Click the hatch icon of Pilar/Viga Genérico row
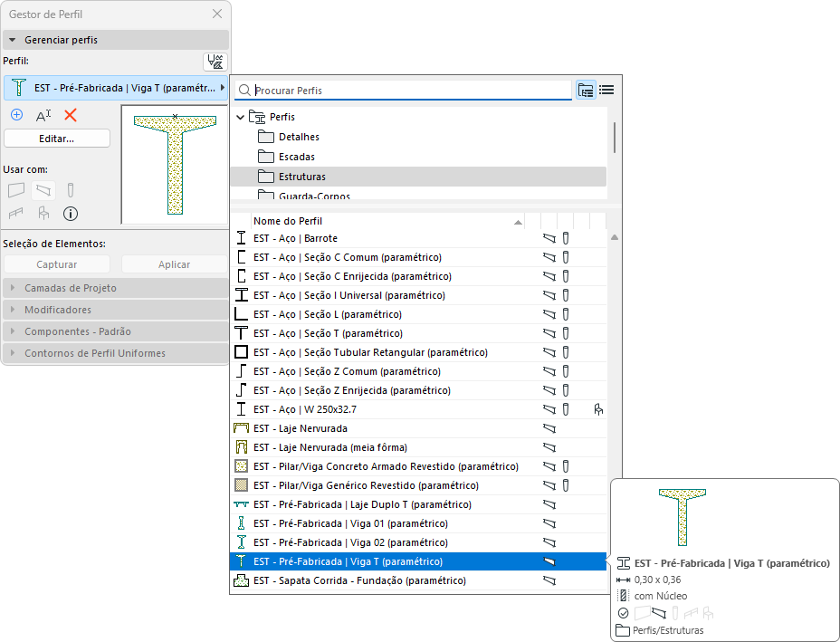Screen dimensions: 840x642 (x=241, y=485)
